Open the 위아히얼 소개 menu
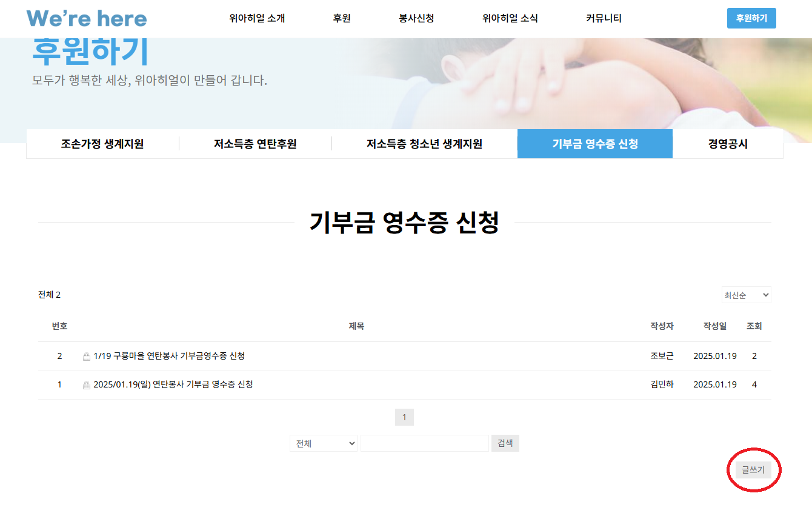 point(257,18)
